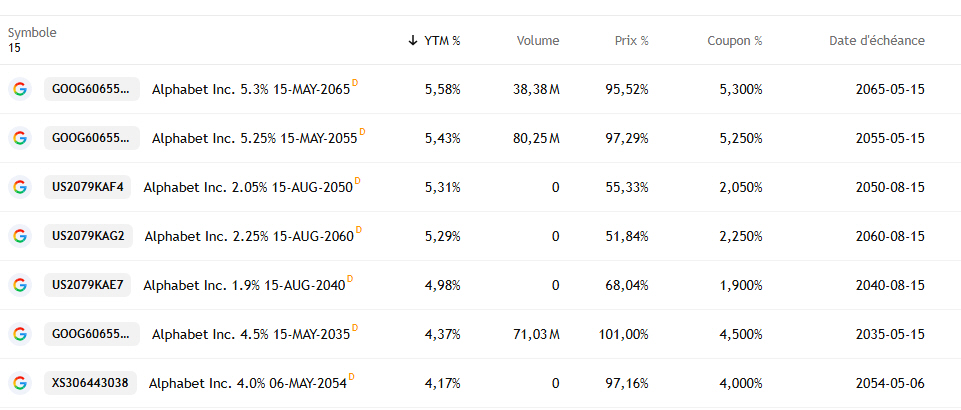The width and height of the screenshot is (961, 410).
Task: Click the Symbole column header
Action: (32, 33)
